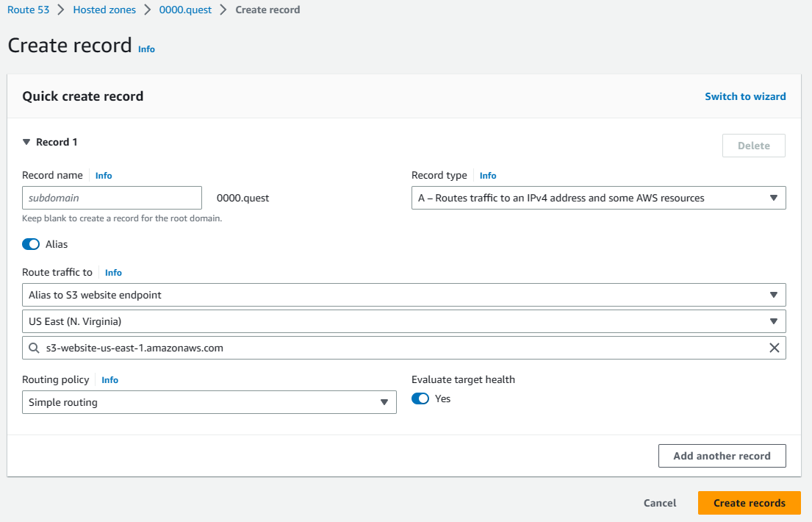
Task: Click the search icon in the endpoint field
Action: 34,347
